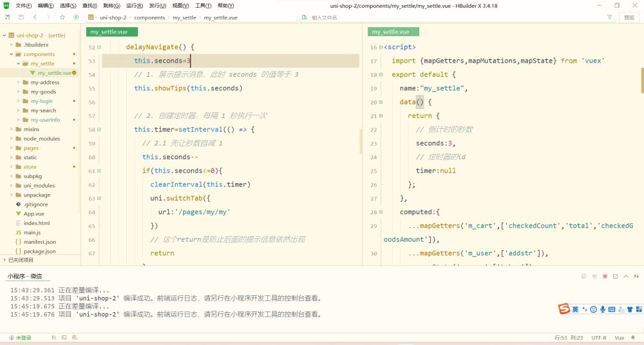644x345 pixels.
Task: Fold code at line 61 if statement
Action: click(99, 171)
